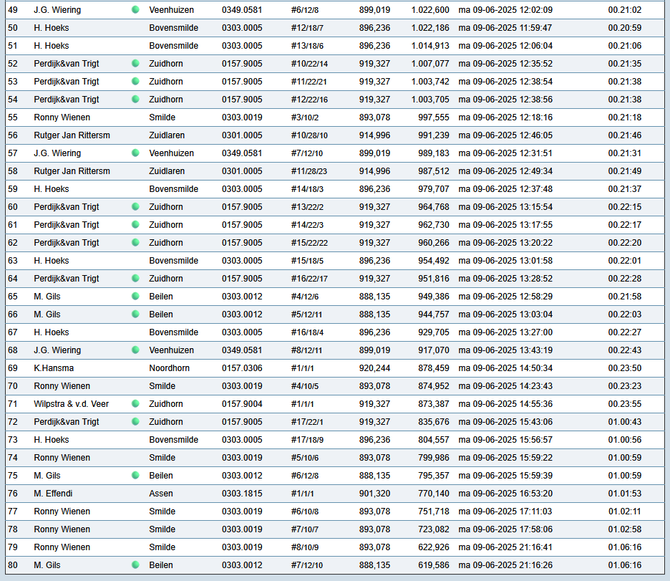Click time value 01.02:58
Image resolution: width=670 pixels, height=581 pixels.
[625, 529]
